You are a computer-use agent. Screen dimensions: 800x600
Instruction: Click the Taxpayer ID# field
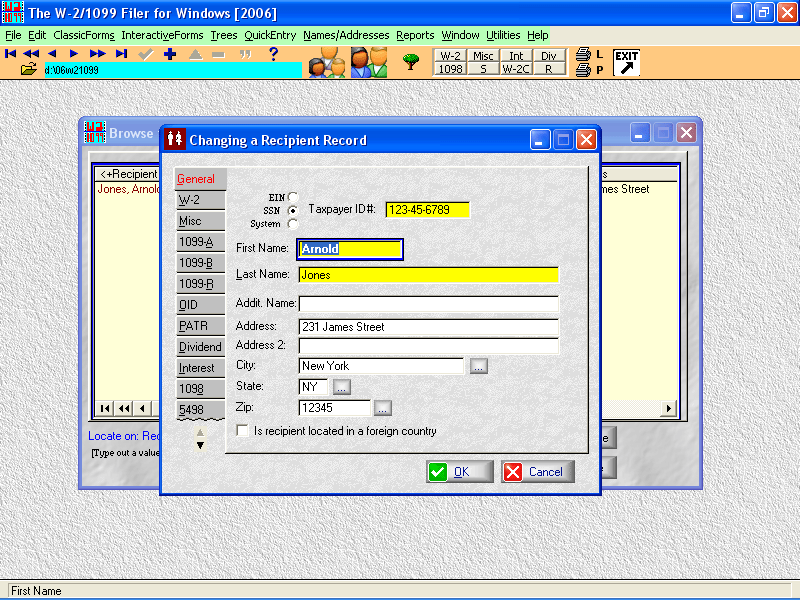click(427, 210)
